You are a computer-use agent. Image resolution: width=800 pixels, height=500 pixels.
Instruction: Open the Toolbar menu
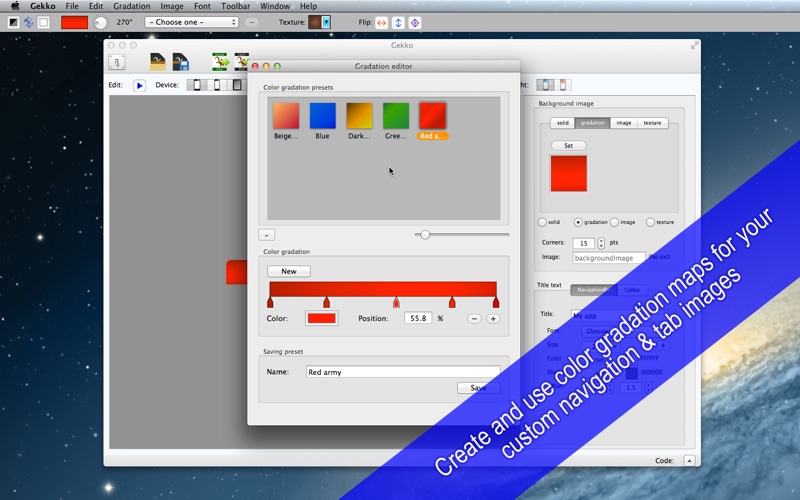pos(235,6)
